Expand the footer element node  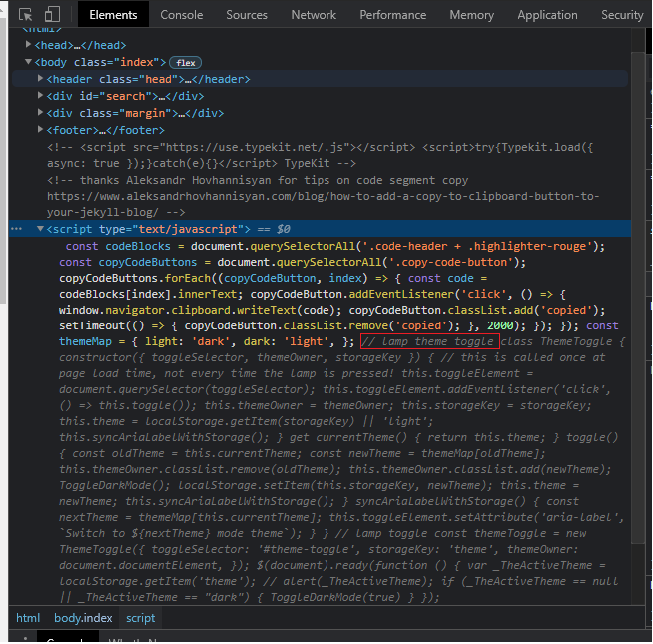pyautogui.click(x=40, y=130)
